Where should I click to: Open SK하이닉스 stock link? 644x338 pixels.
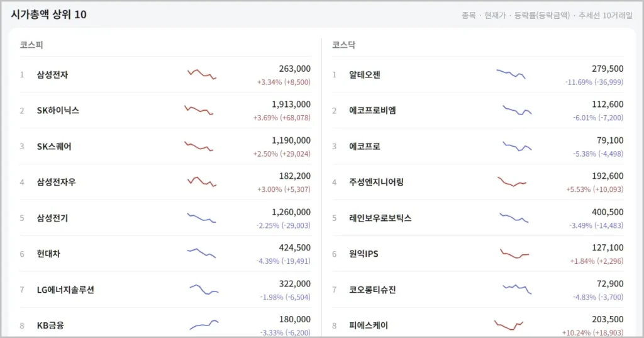tap(58, 111)
